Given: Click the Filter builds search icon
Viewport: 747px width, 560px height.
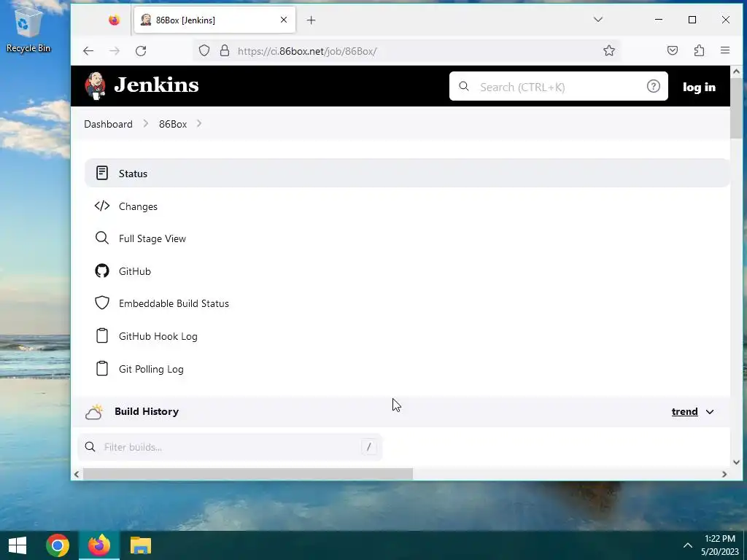Looking at the screenshot, I should [90, 447].
